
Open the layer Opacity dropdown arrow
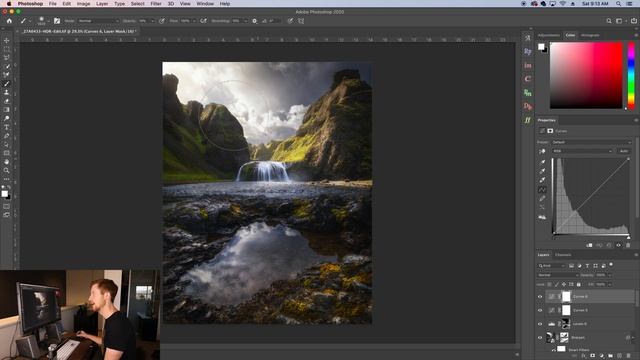610,275
